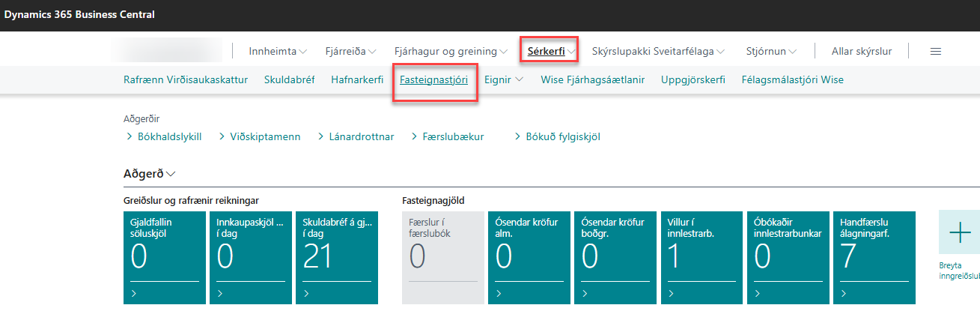This screenshot has height=332, width=980.
Task: Expand the Innheimta dropdown menu
Action: coord(303,52)
